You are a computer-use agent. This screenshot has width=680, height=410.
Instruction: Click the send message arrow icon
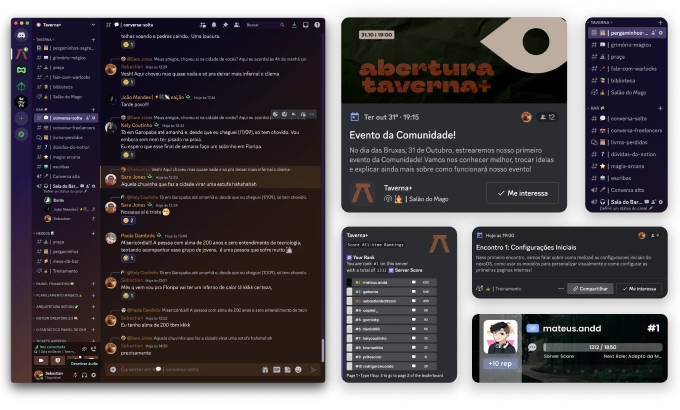[x=313, y=370]
